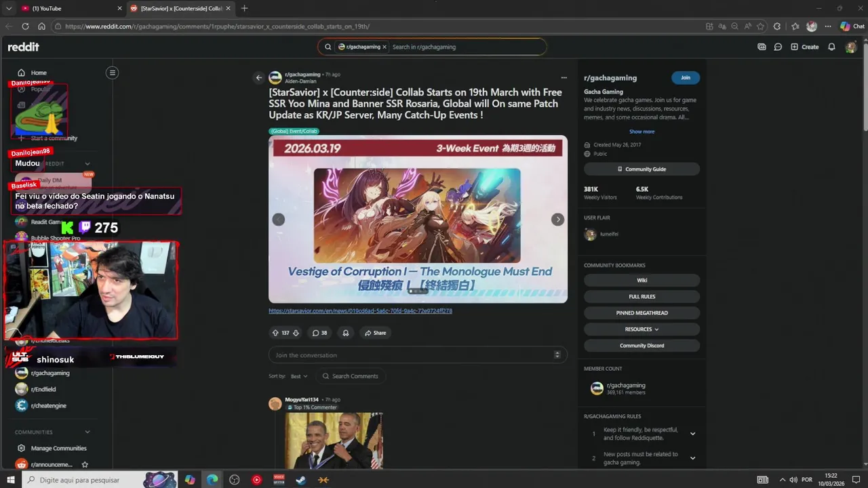Click the reddit logo

[x=24, y=47]
